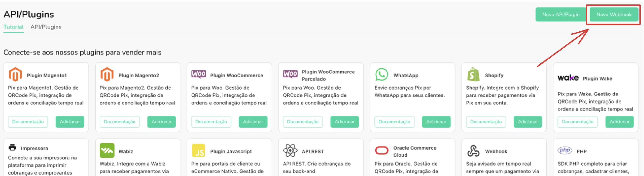This screenshot has width=644, height=176.
Task: Click the Impressora printer icon
Action: click(x=12, y=148)
